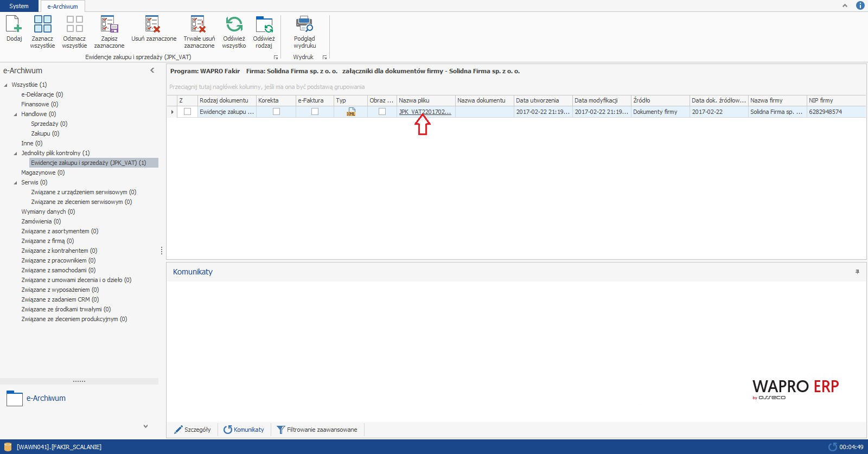Select Wymiany danych (0) item
868x454 pixels.
click(48, 212)
